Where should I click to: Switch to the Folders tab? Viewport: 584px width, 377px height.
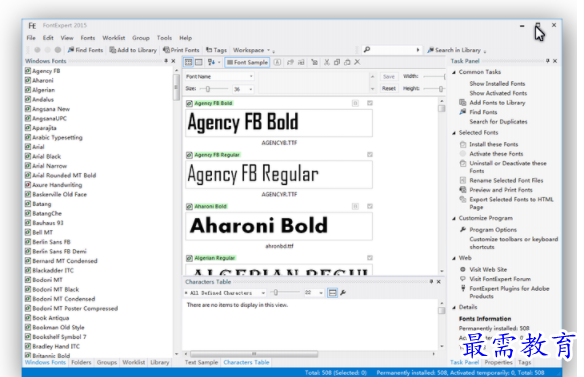[81, 362]
